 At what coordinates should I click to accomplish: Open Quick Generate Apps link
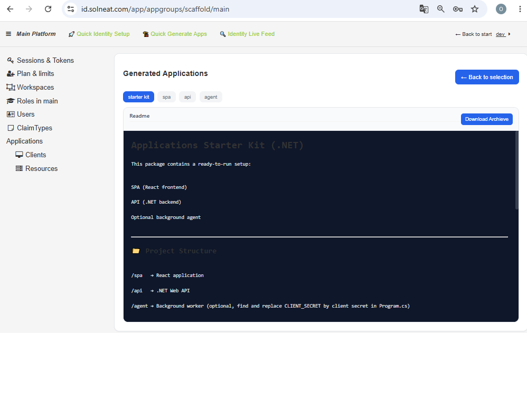click(x=178, y=34)
